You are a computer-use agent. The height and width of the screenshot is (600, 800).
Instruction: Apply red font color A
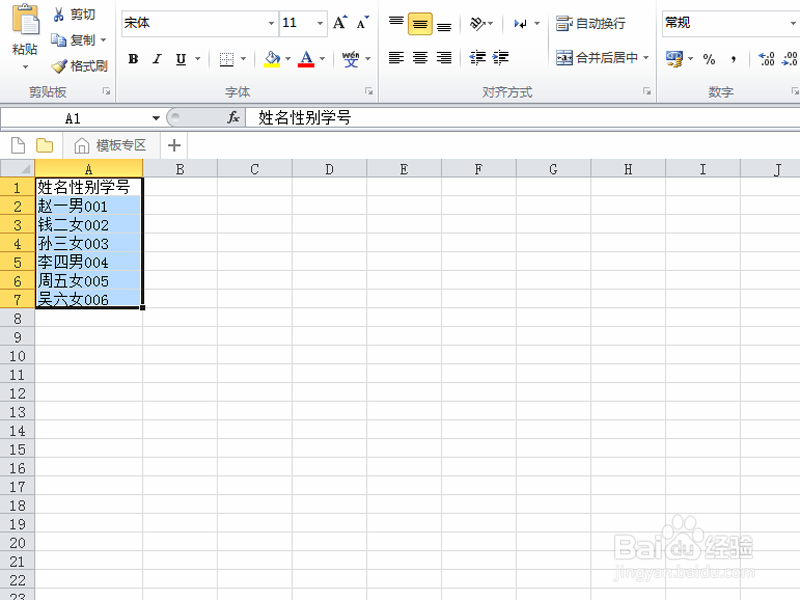[x=306, y=59]
